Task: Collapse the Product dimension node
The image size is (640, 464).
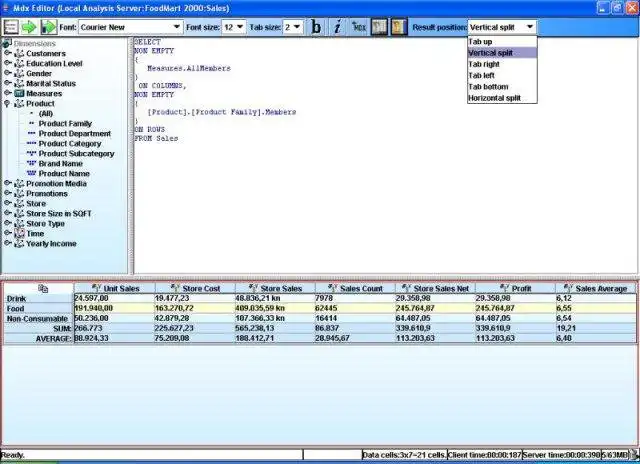Action: click(x=7, y=104)
